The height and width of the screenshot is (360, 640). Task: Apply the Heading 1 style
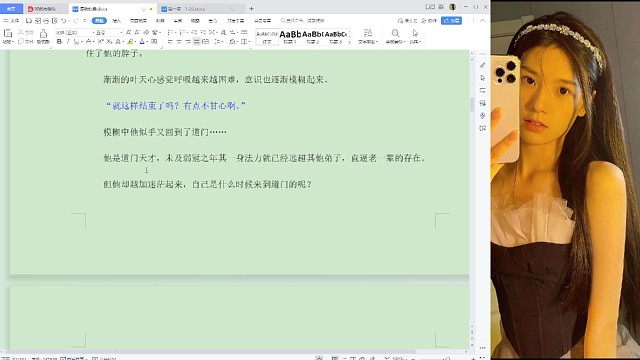290,36
